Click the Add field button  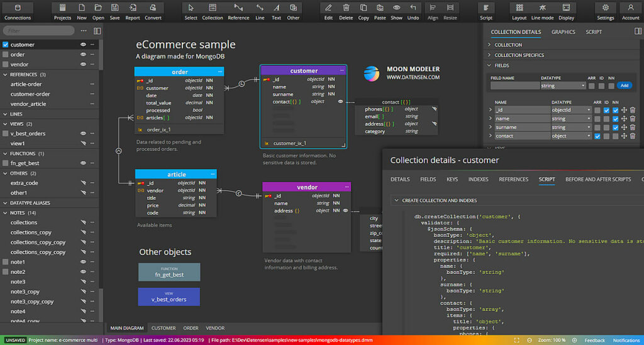point(625,85)
